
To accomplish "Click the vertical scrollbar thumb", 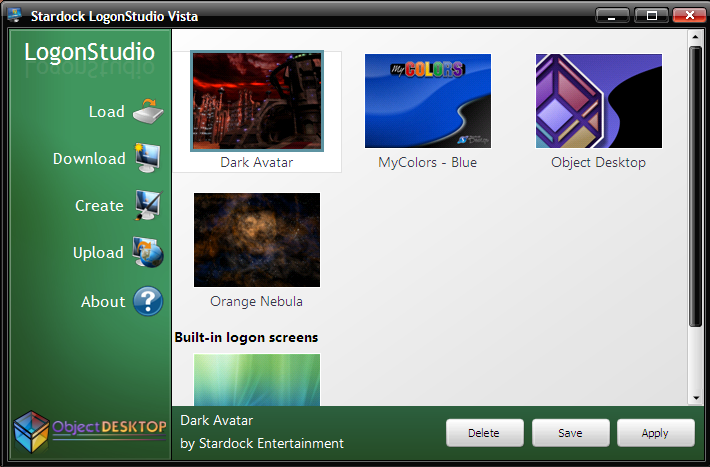I will [x=695, y=186].
